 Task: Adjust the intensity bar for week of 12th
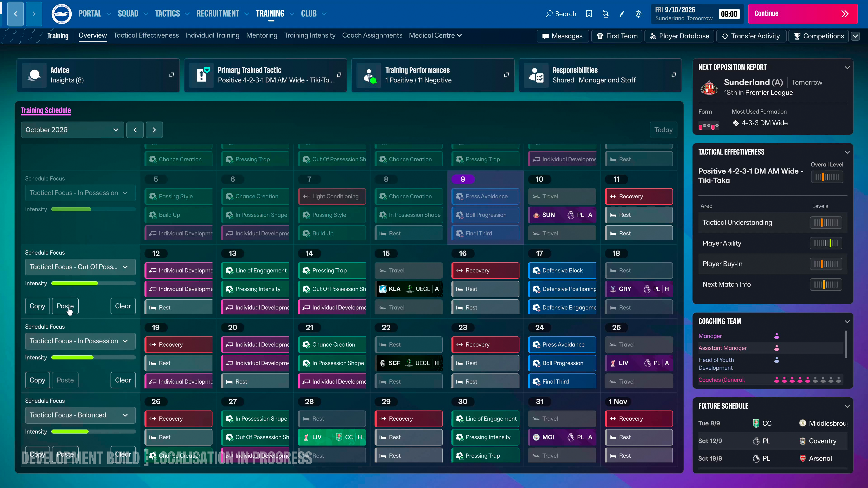(x=93, y=283)
